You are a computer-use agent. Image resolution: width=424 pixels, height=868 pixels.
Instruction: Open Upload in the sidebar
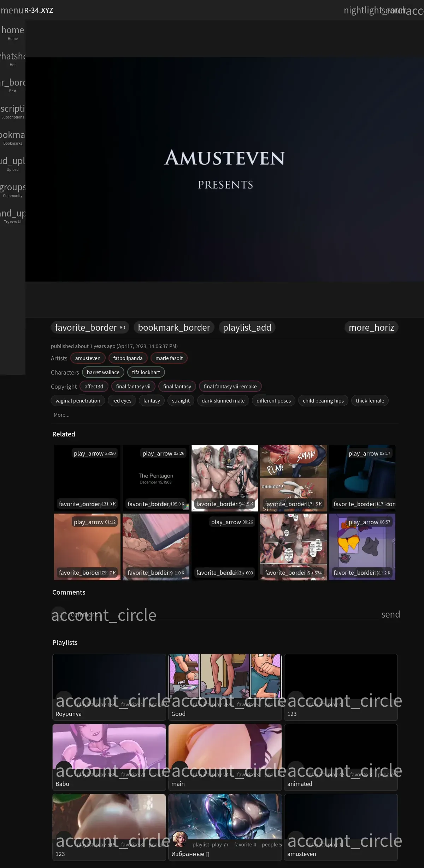tap(13, 164)
